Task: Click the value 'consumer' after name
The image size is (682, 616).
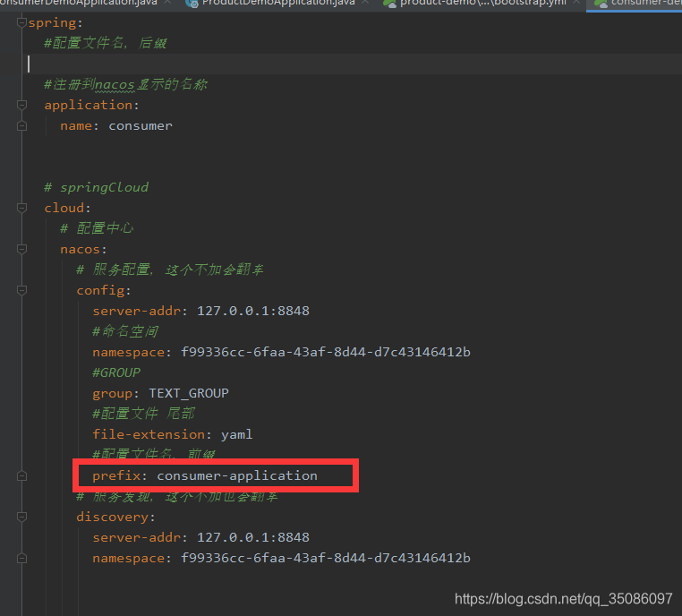Action: pos(140,126)
